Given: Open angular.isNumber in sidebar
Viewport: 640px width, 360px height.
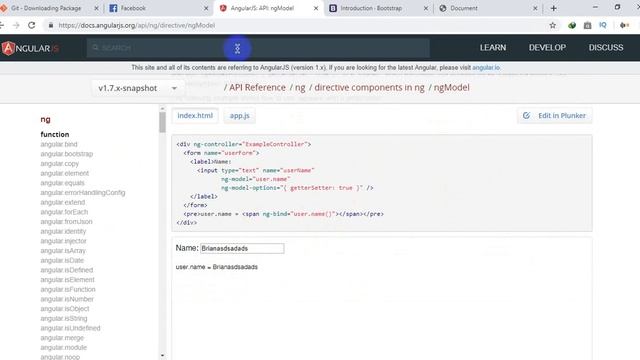Looking at the screenshot, I should click(x=67, y=299).
